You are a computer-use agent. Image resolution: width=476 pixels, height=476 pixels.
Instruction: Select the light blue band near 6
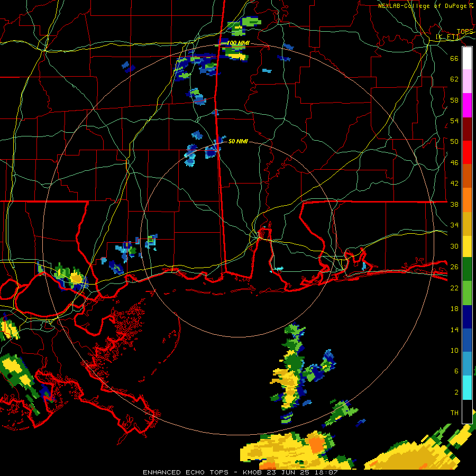pos(467,364)
